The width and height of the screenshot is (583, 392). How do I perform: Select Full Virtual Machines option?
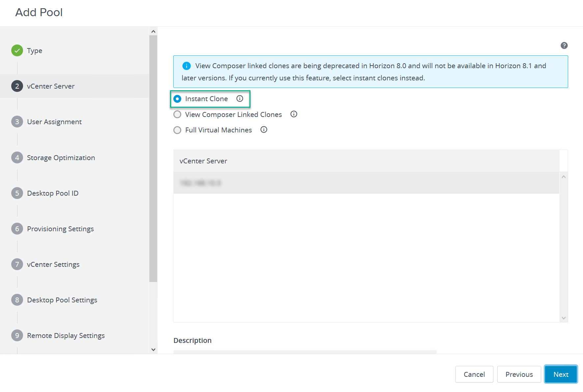pyautogui.click(x=177, y=130)
